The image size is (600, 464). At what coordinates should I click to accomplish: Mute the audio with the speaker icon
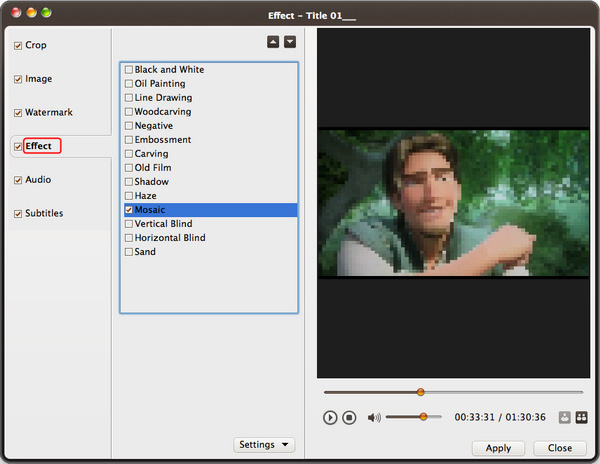374,417
